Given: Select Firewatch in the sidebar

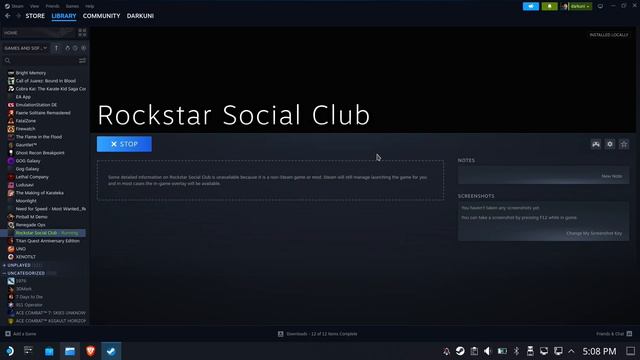Looking at the screenshot, I should pos(25,129).
